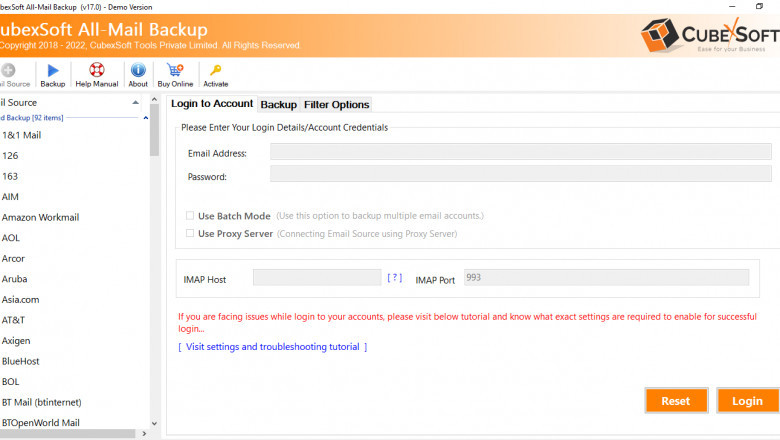Minimize the All-Mail Backup window
This screenshot has height=440, width=780.
pos(732,6)
